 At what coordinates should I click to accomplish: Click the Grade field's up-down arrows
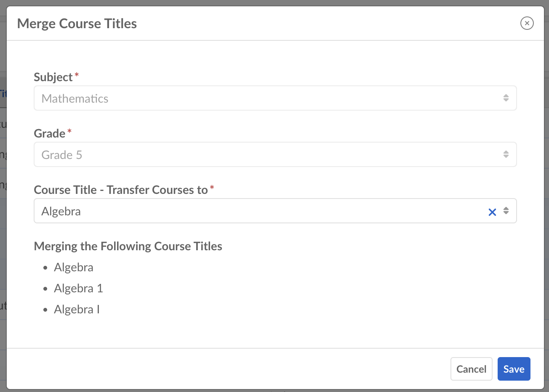[506, 154]
